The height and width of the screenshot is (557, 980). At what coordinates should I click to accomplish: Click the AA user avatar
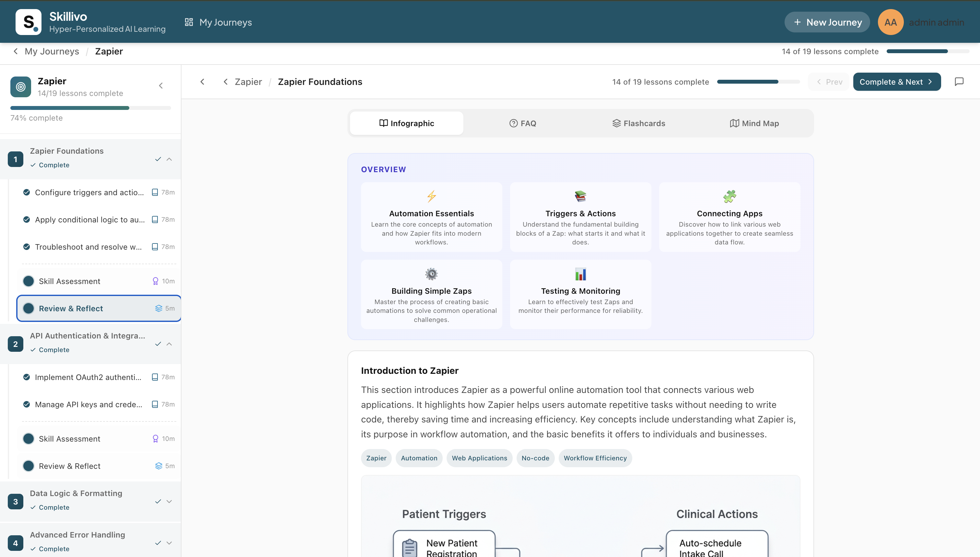point(891,22)
